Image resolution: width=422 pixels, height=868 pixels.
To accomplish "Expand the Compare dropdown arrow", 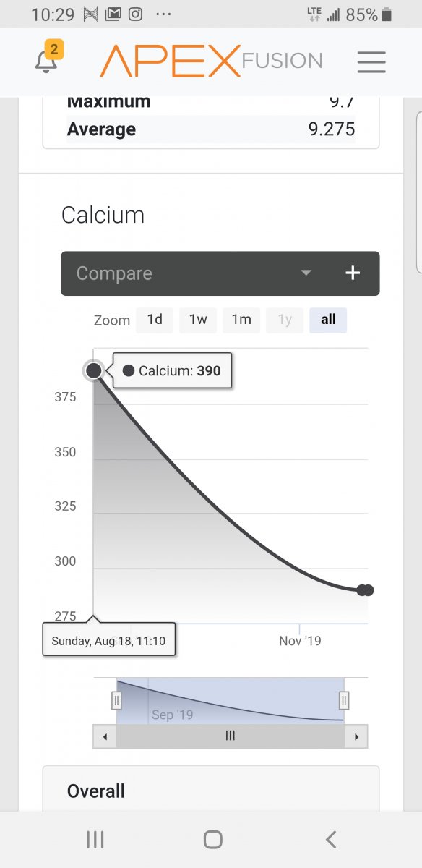I will point(306,273).
